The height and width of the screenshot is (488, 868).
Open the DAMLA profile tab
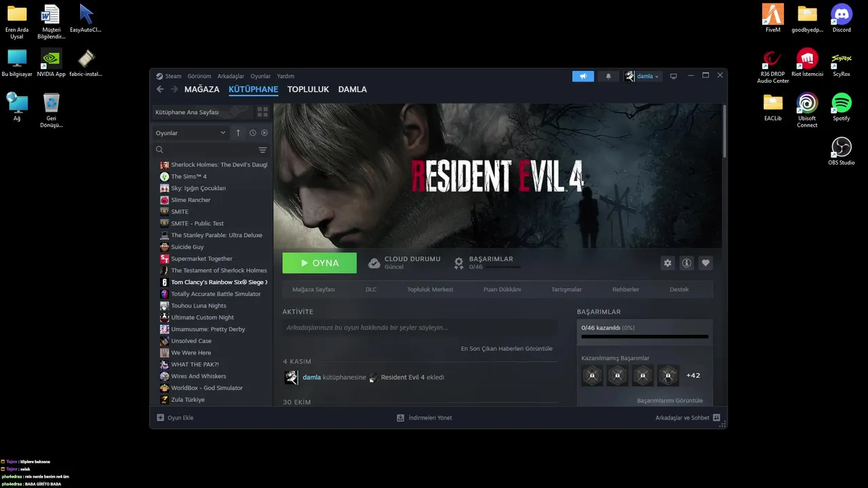coord(353,89)
